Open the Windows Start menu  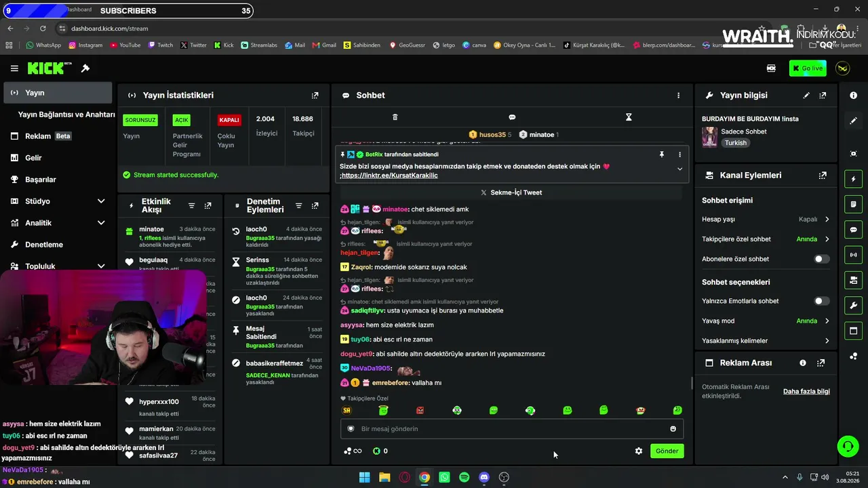coord(364,477)
